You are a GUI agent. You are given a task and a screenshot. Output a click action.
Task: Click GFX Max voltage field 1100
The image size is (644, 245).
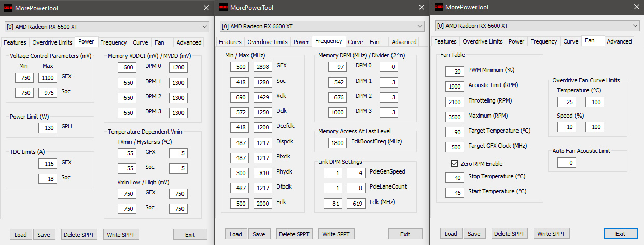[x=47, y=78]
